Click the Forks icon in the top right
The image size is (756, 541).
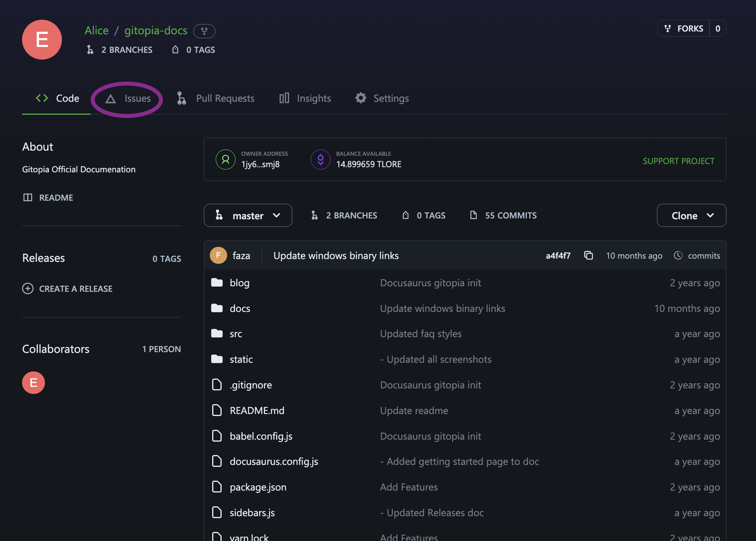[x=667, y=28]
